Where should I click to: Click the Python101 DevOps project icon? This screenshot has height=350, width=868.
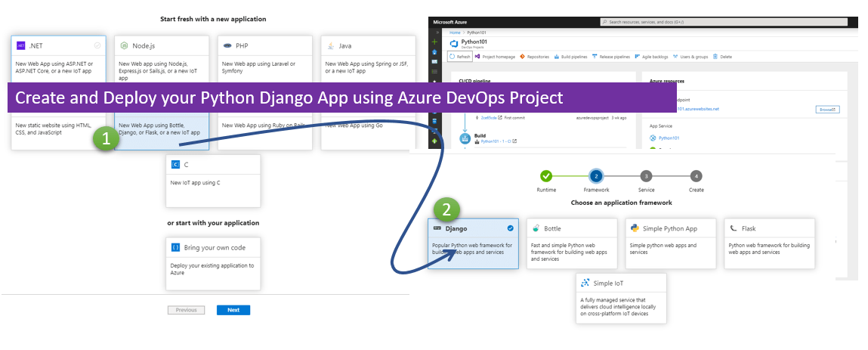pos(454,44)
